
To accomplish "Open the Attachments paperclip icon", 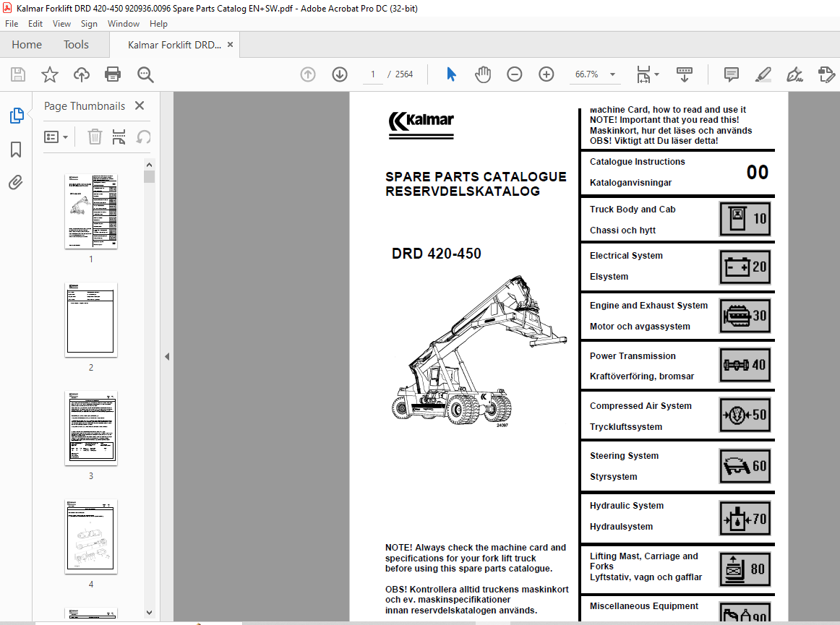I will (x=16, y=183).
